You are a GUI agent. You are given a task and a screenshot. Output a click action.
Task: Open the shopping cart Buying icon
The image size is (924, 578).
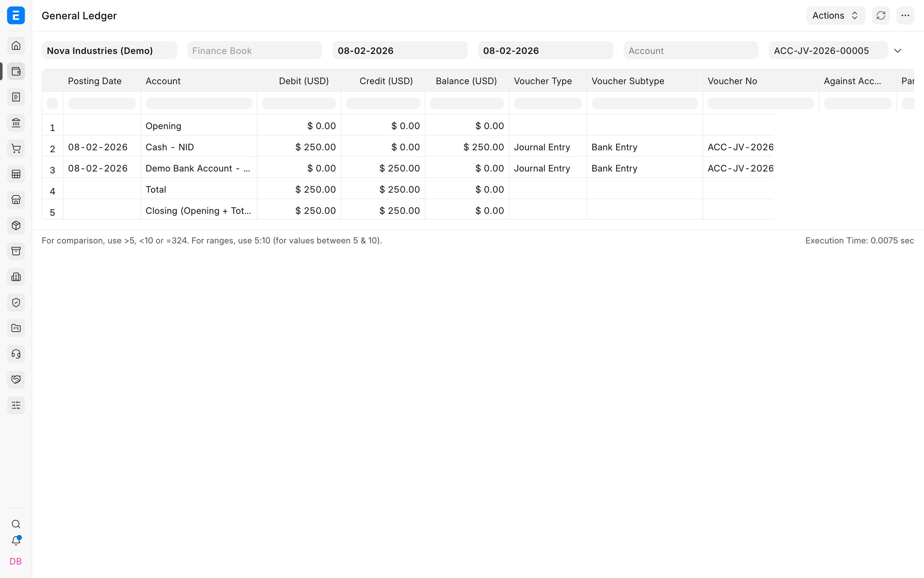pos(16,148)
